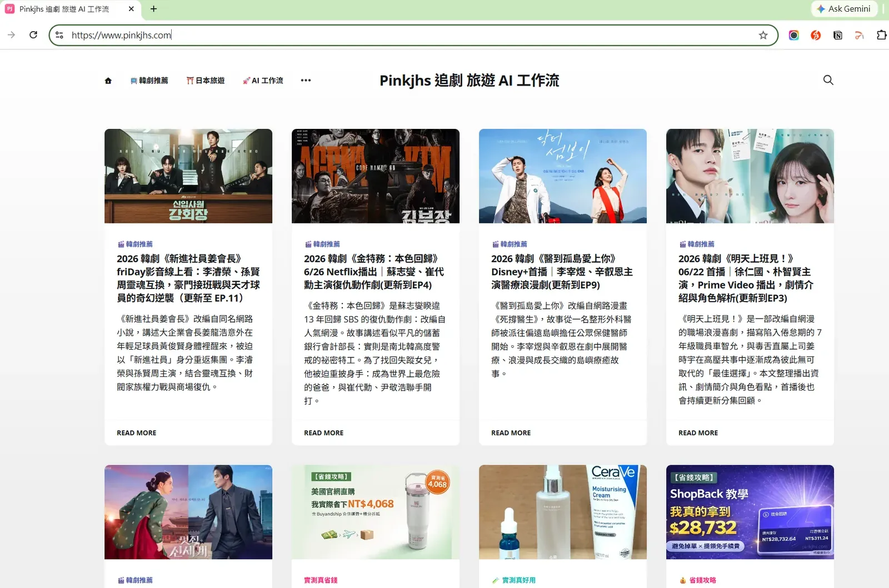Reload the page with the refresh icon
The width and height of the screenshot is (889, 588).
pos(33,35)
